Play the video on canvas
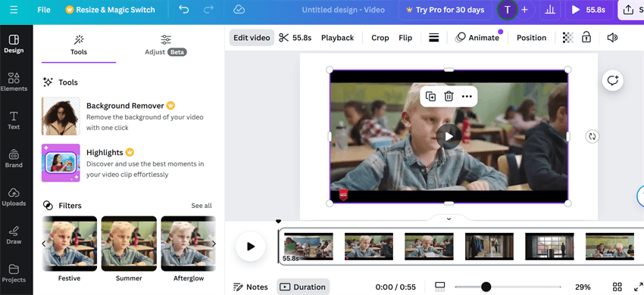644x295 pixels. coord(449,137)
